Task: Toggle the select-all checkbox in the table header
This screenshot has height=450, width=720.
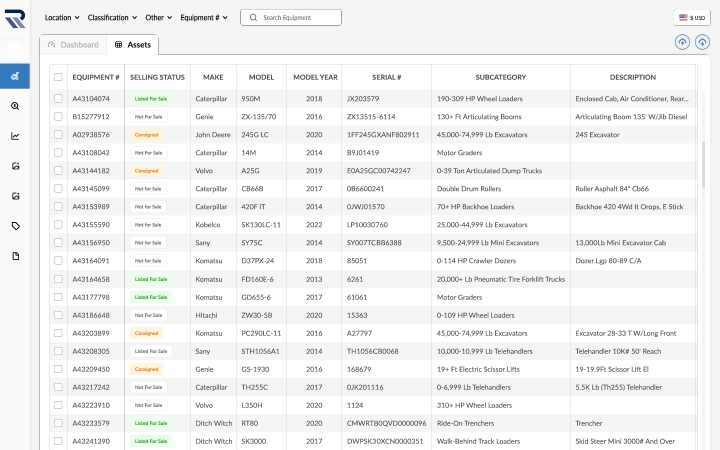Action: click(58, 77)
